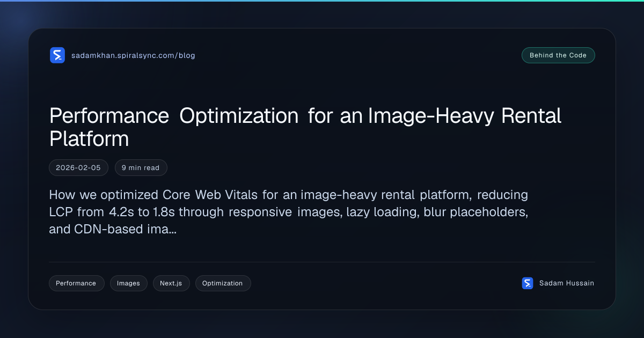
Task: Click the SpiralSync logo icon beside the blog URL
Action: point(57,55)
